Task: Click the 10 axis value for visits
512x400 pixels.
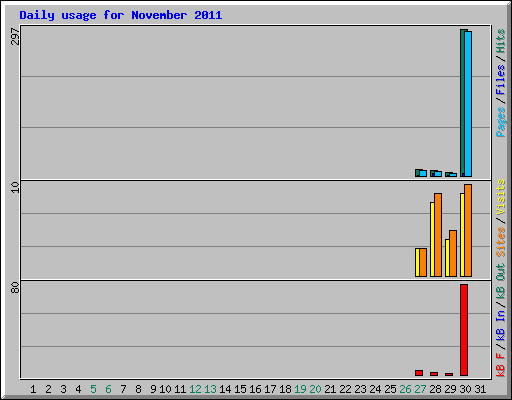Action: point(15,187)
